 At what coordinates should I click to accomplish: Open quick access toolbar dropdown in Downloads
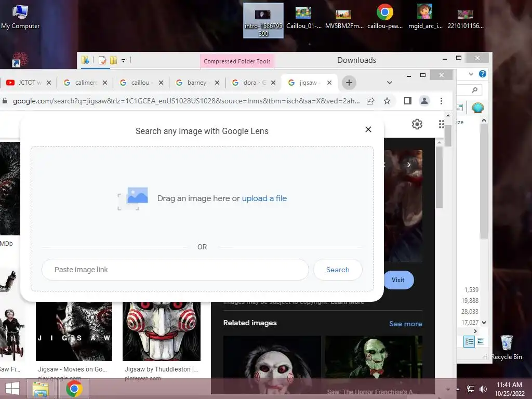(124, 60)
